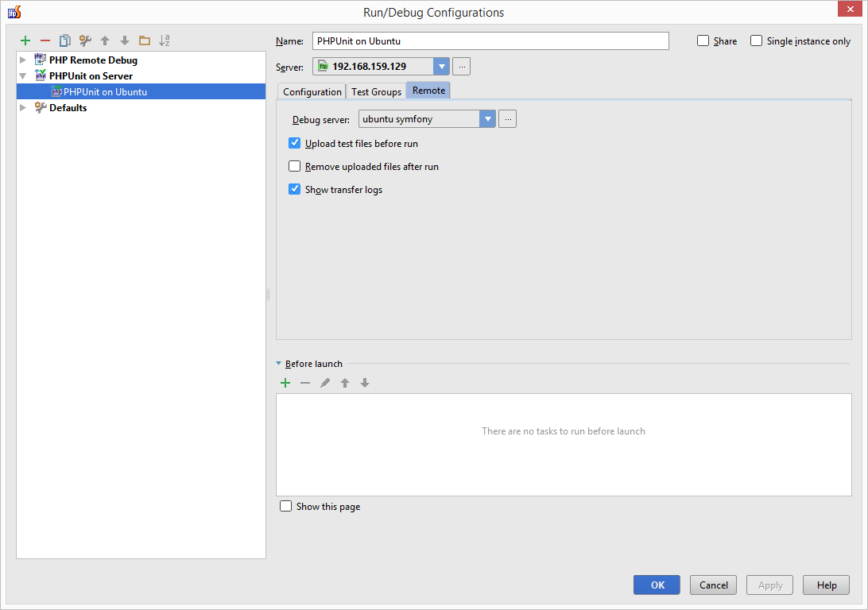Screen dimensions: 868x610
Task: Switch to the Test Groups tab
Action: 376,91
